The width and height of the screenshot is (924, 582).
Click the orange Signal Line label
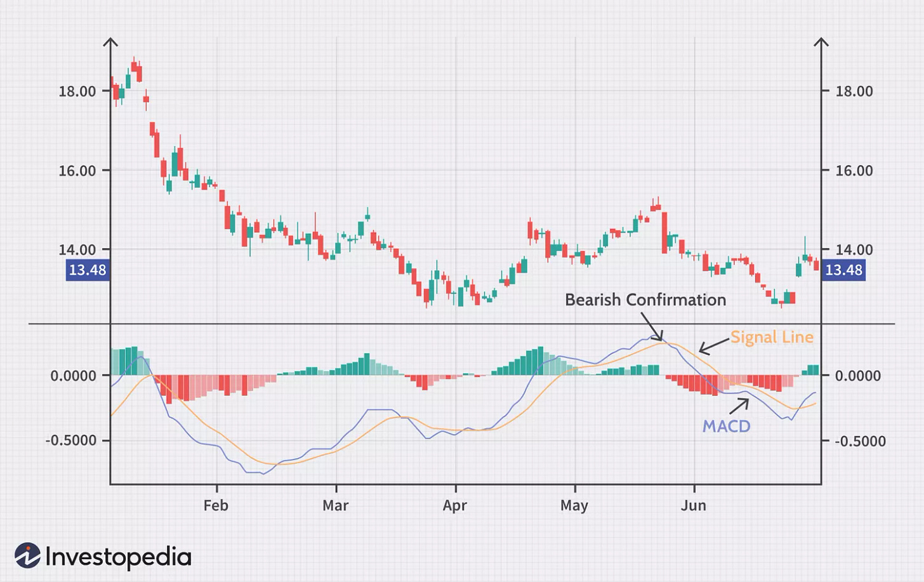click(771, 337)
